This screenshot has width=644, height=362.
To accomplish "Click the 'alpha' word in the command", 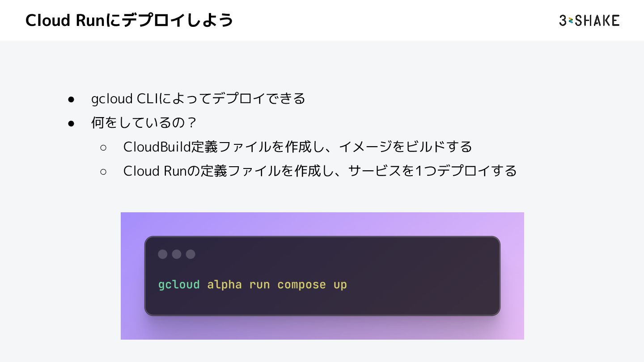I will pyautogui.click(x=225, y=285).
